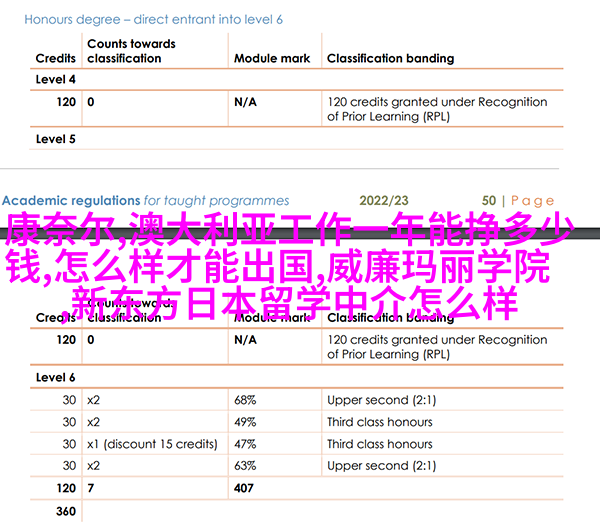Screen dimensions: 600x524
Task: Select the "Credits" header above Level 4
Action: click(55, 58)
